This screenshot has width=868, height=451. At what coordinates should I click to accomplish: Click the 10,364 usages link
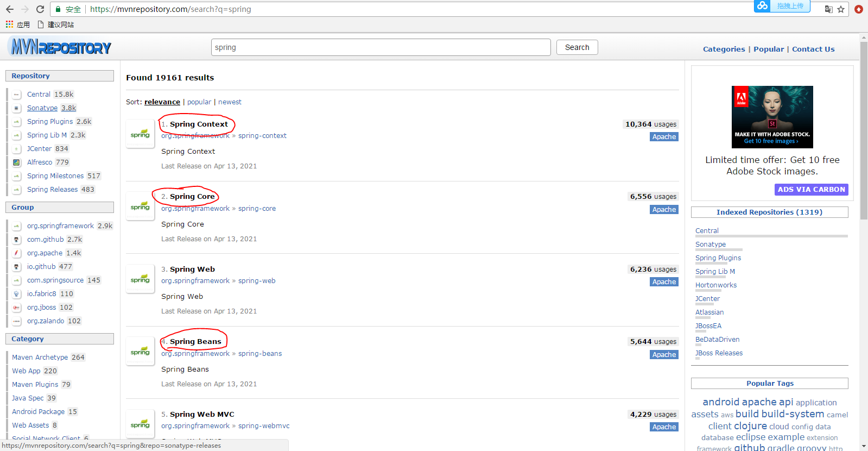click(x=651, y=124)
